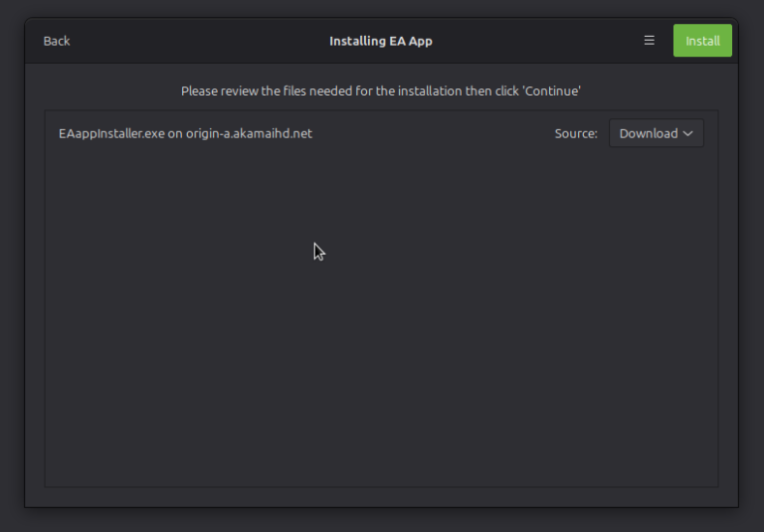
Task: Click the word 'Download' in the source selector
Action: click(x=648, y=133)
